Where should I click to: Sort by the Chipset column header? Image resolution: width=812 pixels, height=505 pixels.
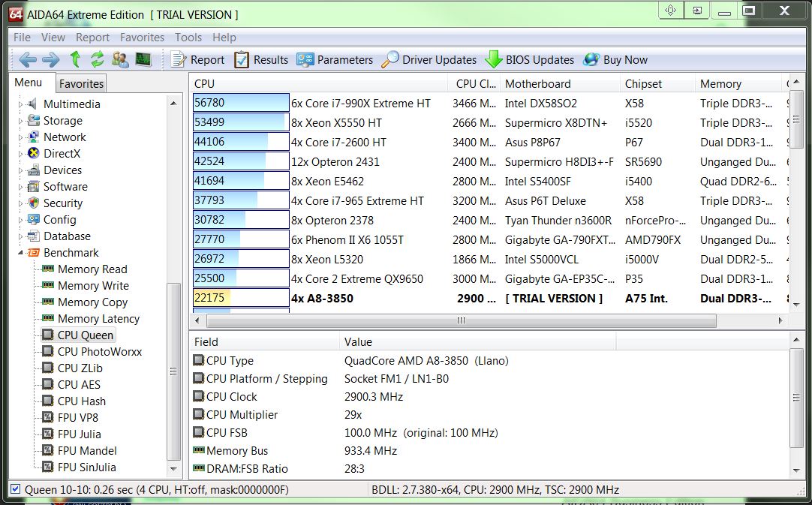[657, 83]
